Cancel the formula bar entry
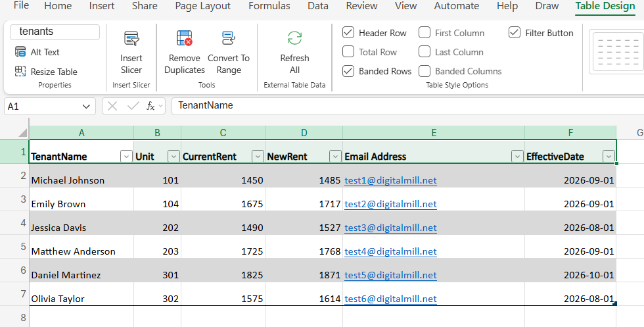 click(x=112, y=106)
